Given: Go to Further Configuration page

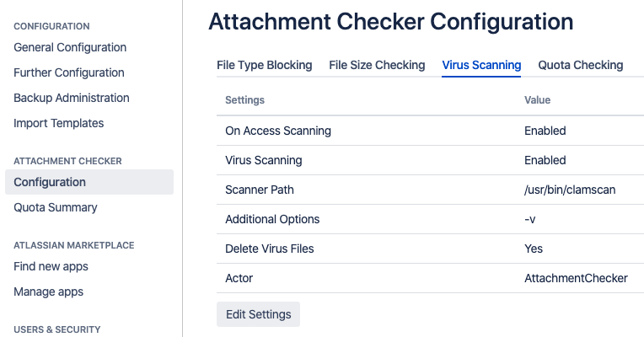Looking at the screenshot, I should (x=69, y=72).
